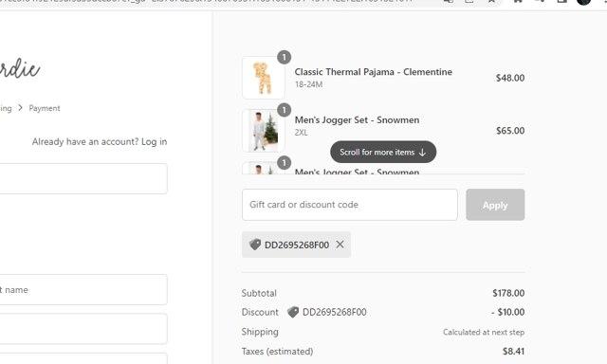
Task: Click the Calculated at next step text
Action: [x=484, y=333]
